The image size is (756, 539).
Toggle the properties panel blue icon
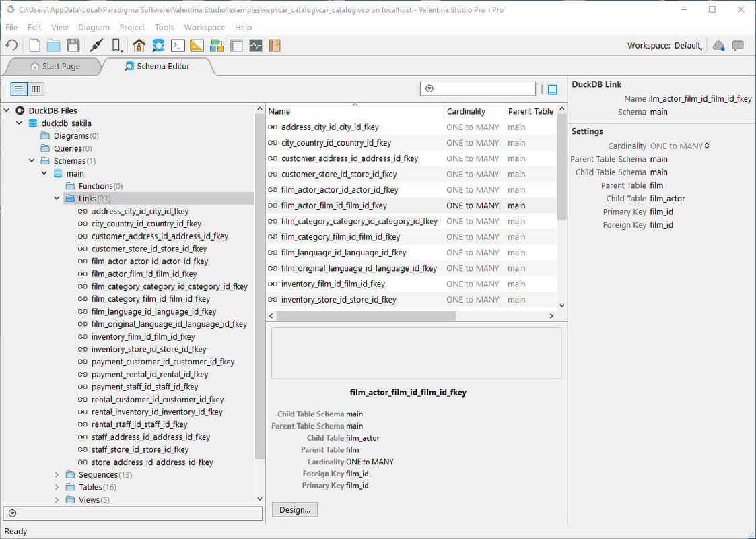553,89
